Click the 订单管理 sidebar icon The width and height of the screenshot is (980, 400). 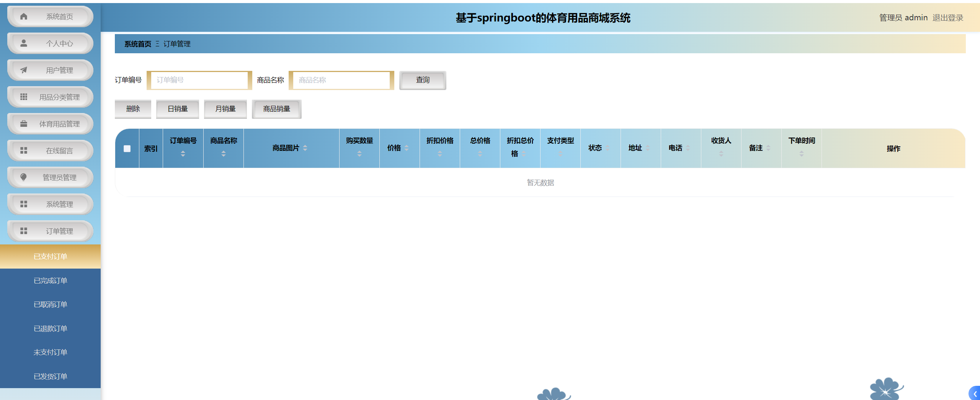pos(24,231)
